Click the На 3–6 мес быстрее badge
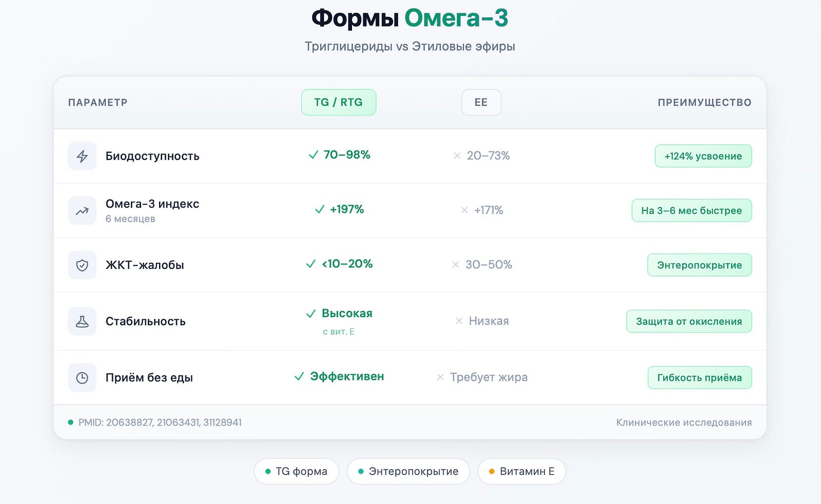The height and width of the screenshot is (504, 821). pos(692,210)
